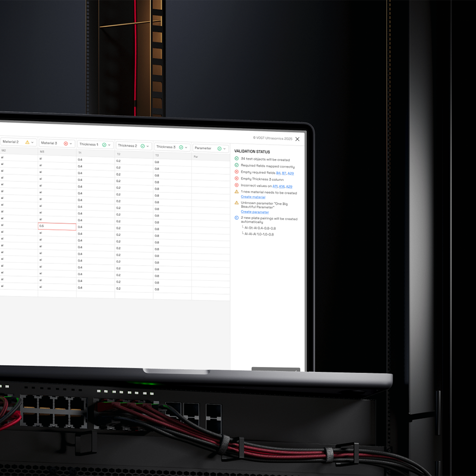Click the green check icon in Parameter header

(x=219, y=149)
